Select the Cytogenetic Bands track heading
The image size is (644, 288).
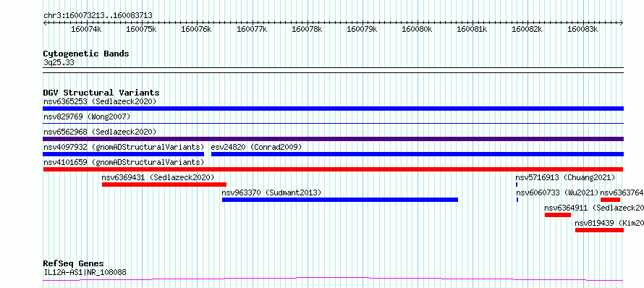click(86, 54)
